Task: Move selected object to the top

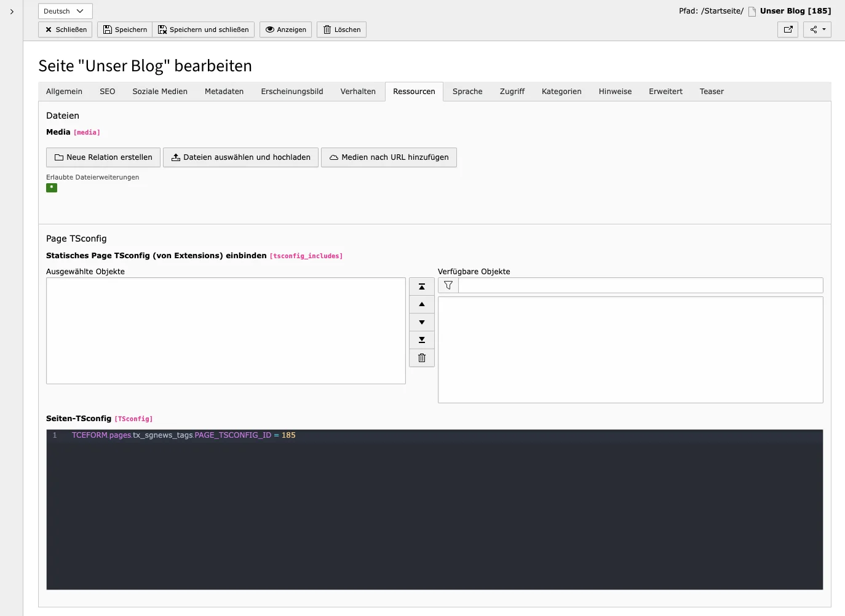Action: [421, 286]
